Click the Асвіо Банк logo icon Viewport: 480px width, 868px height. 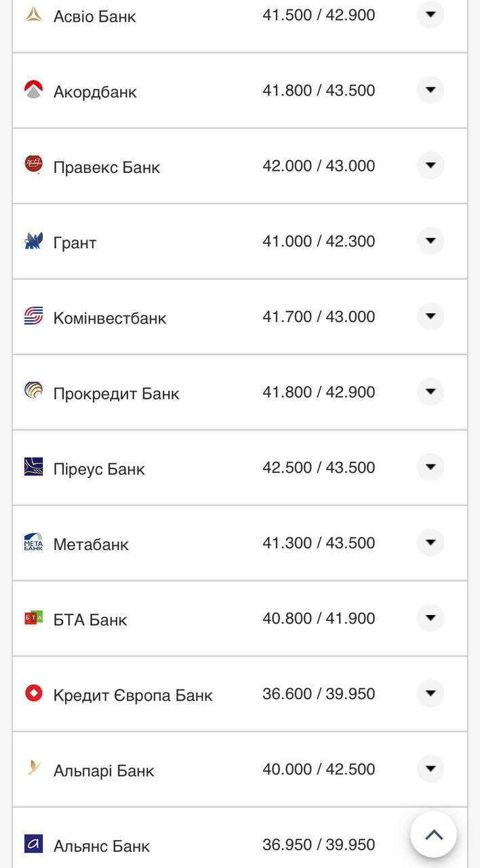[33, 14]
